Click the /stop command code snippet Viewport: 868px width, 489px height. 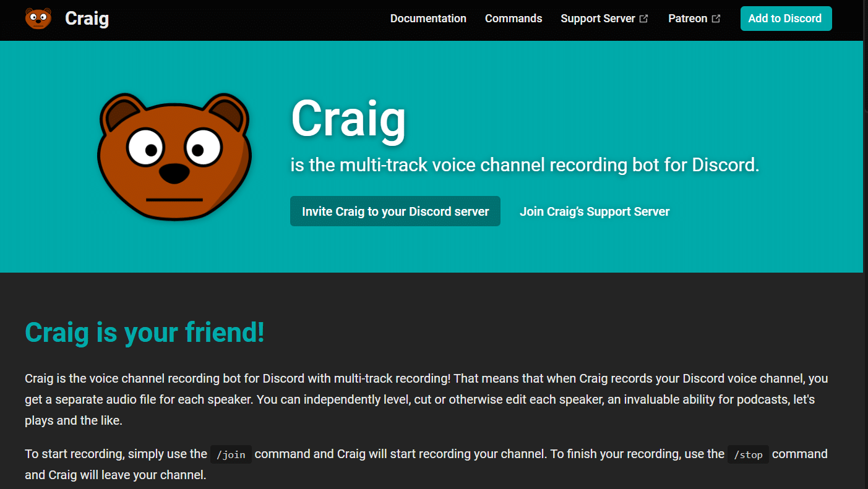coord(748,454)
